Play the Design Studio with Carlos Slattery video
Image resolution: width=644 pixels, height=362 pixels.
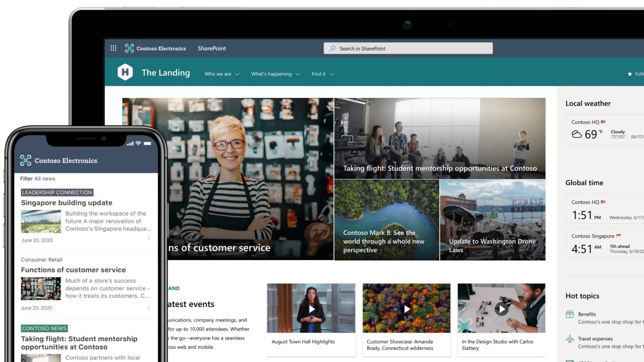[x=501, y=309]
